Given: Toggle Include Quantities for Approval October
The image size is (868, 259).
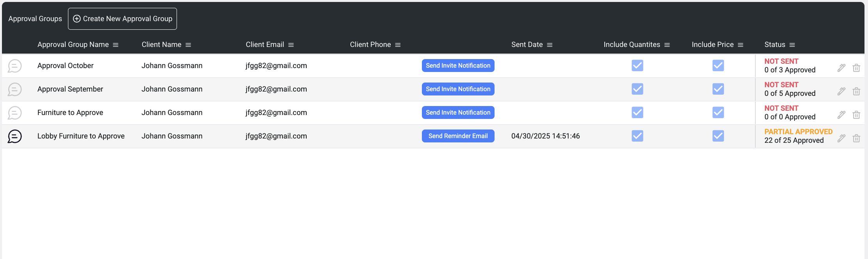Looking at the screenshot, I should 638,65.
